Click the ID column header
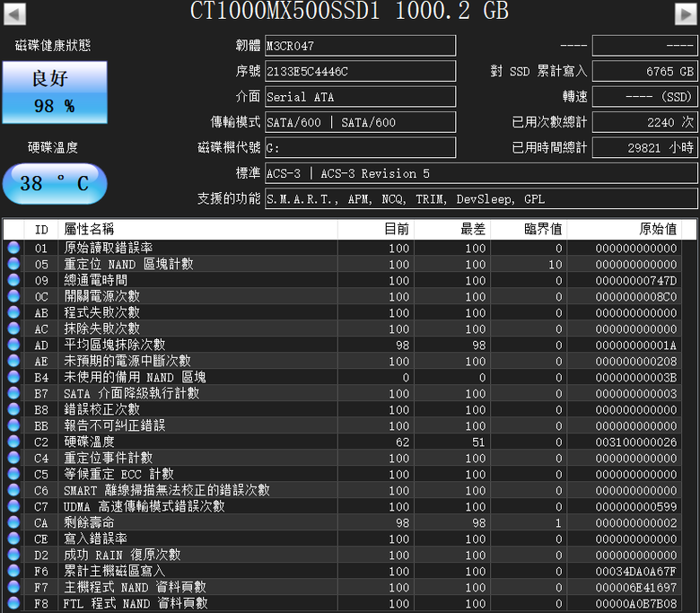700x613 pixels. click(41, 230)
